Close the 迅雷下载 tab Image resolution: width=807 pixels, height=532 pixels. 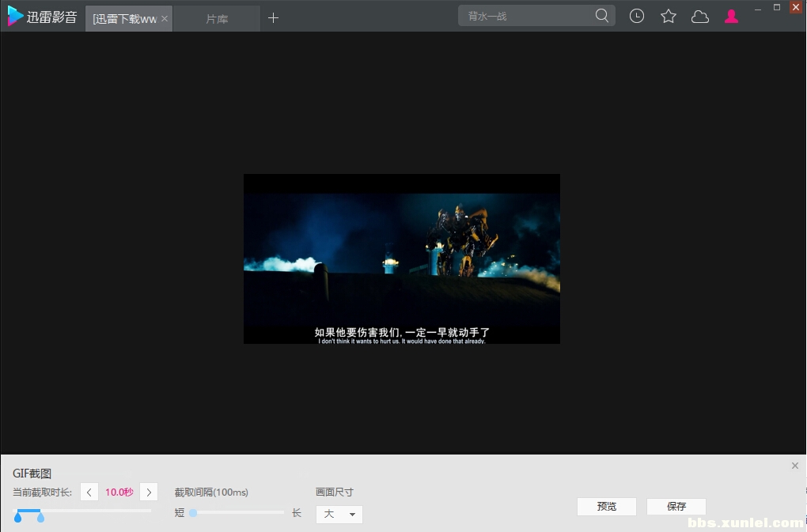[x=164, y=17]
